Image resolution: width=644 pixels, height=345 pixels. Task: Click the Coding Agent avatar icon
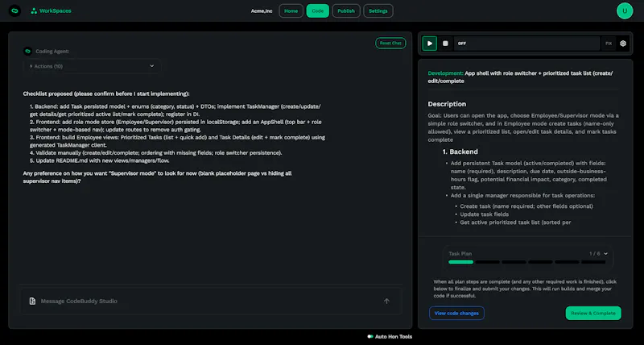(x=27, y=52)
